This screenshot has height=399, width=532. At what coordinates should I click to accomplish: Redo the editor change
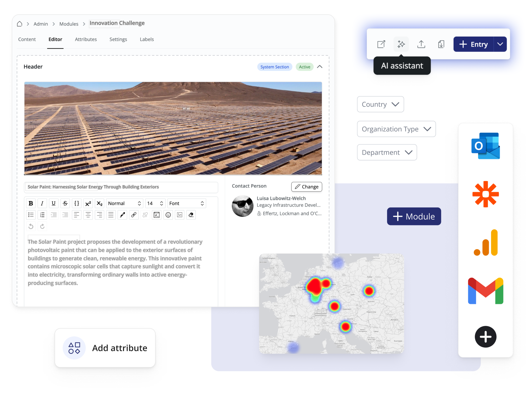[x=42, y=226]
